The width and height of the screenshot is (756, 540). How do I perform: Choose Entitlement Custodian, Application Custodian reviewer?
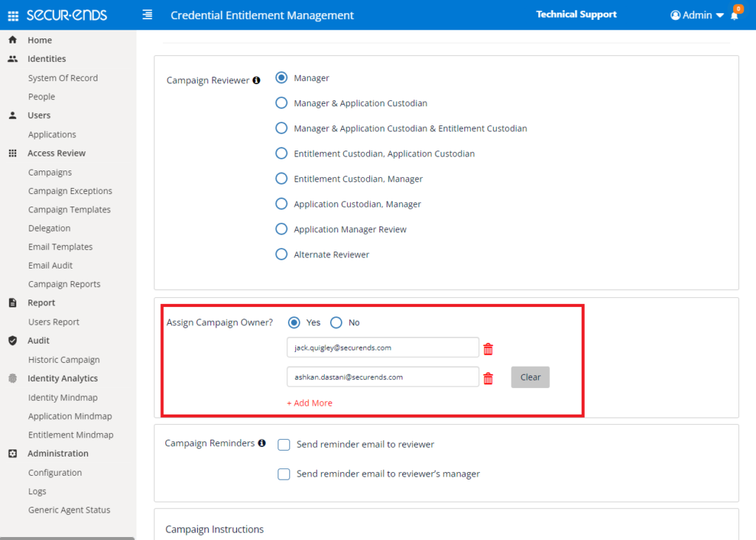tap(281, 153)
